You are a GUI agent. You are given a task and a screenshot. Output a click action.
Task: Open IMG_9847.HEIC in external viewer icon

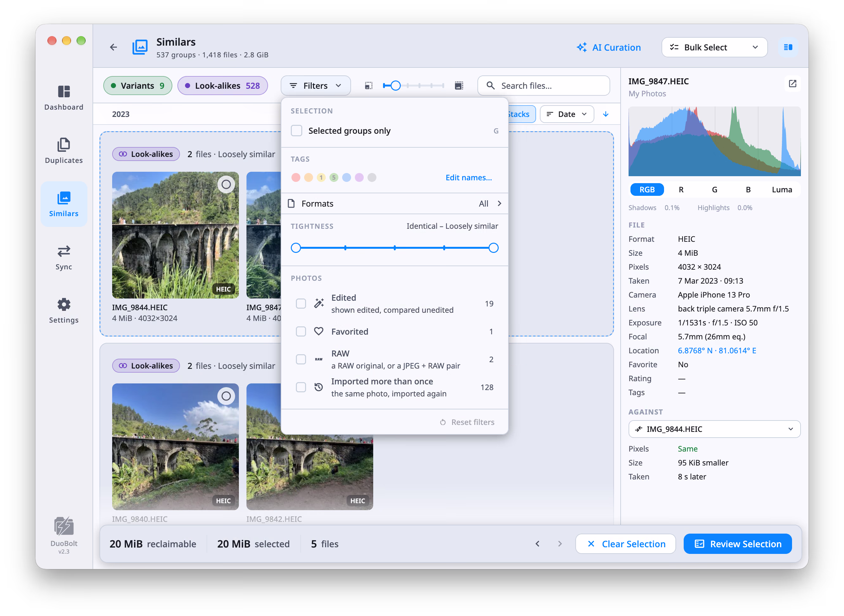pos(792,84)
